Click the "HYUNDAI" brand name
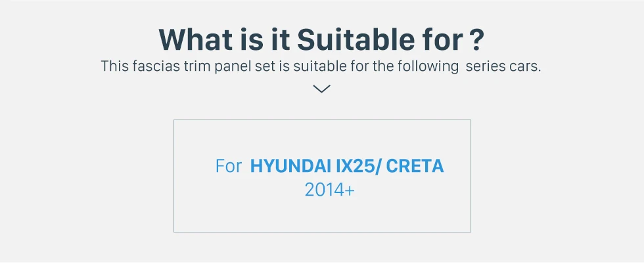The width and height of the screenshot is (644, 264). [x=290, y=166]
